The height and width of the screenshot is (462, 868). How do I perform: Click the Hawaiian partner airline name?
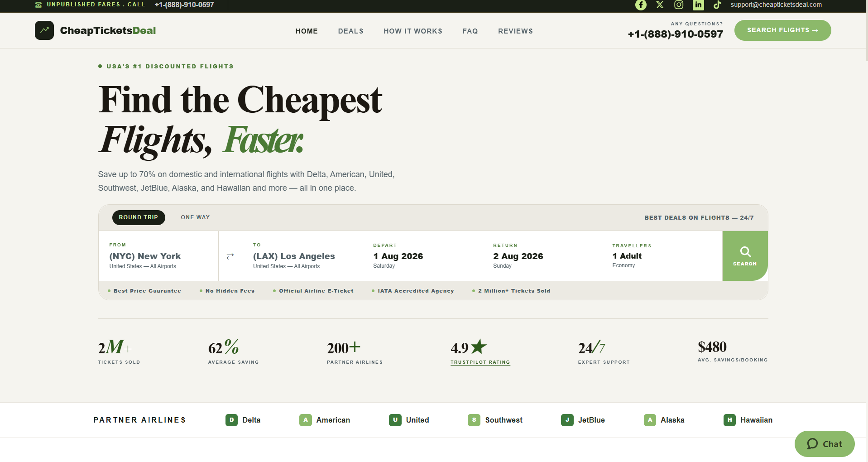coord(757,420)
